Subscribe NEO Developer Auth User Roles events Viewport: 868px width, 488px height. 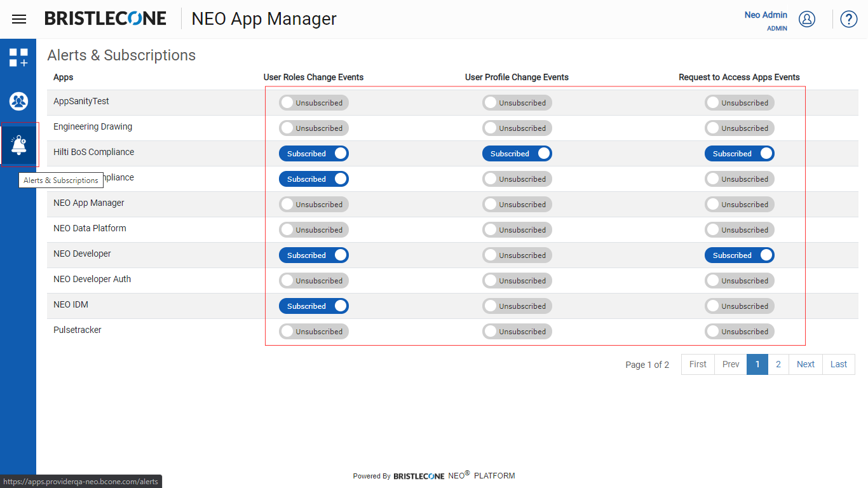tap(314, 281)
